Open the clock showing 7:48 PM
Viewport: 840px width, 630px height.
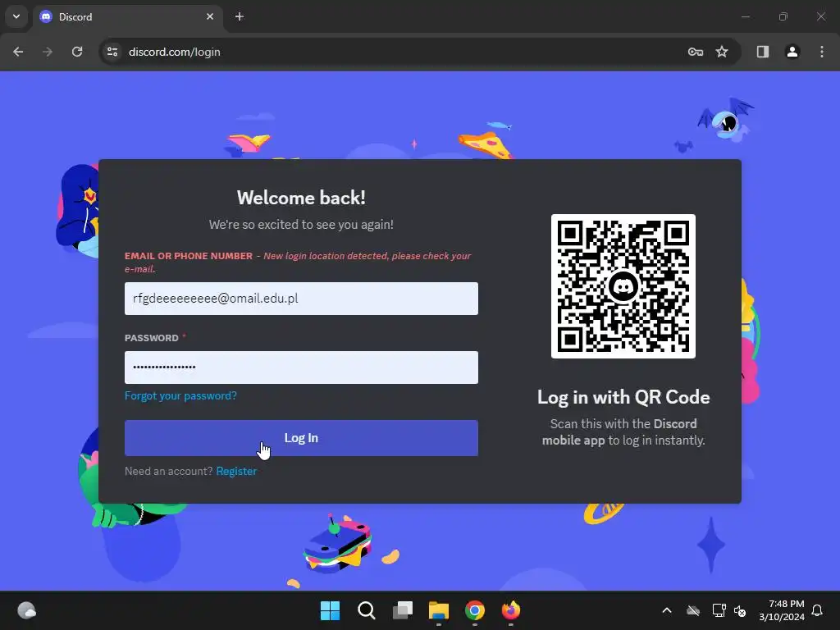782,610
